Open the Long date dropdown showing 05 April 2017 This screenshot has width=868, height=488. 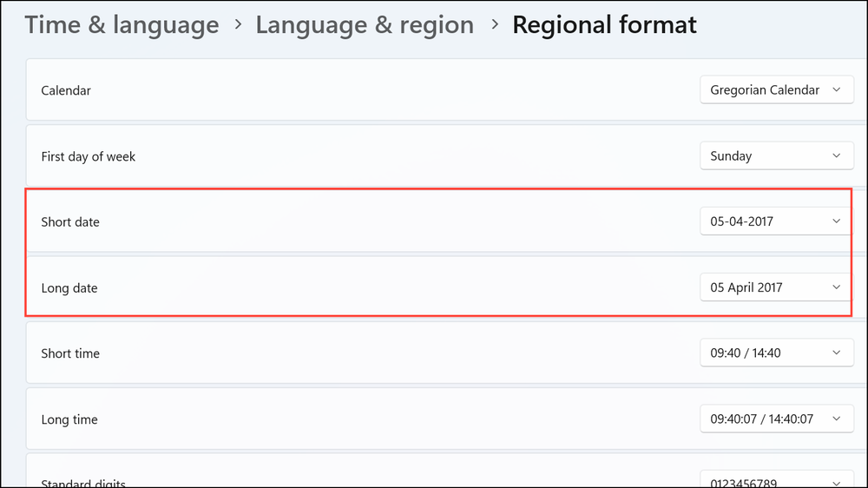(776, 287)
